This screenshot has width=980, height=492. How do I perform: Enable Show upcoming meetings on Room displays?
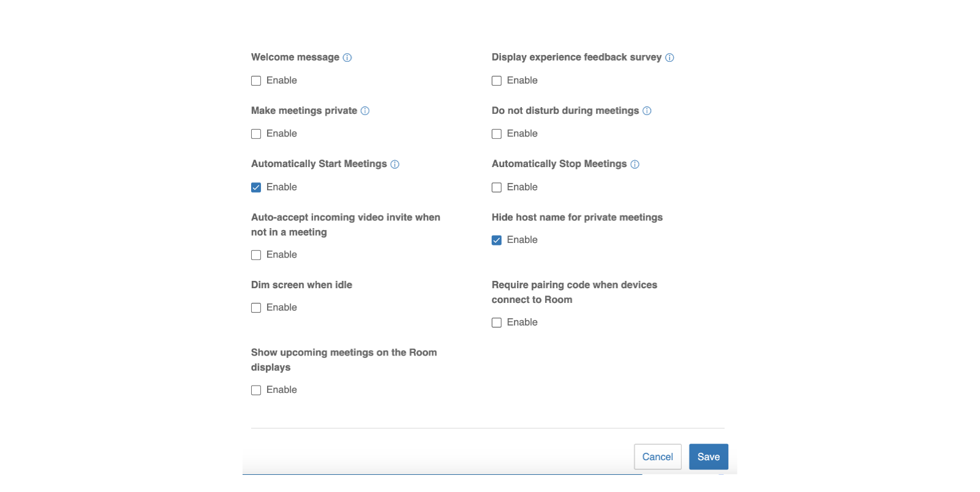click(256, 390)
